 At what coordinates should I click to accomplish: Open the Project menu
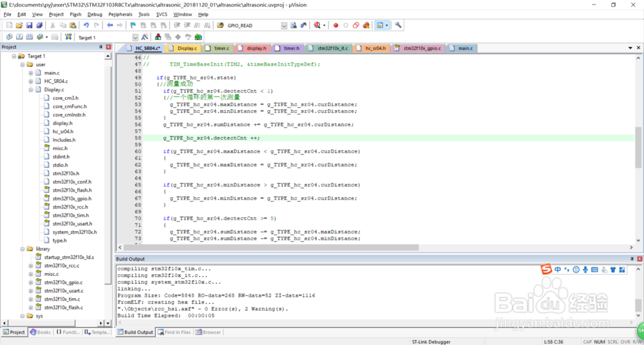pos(56,14)
